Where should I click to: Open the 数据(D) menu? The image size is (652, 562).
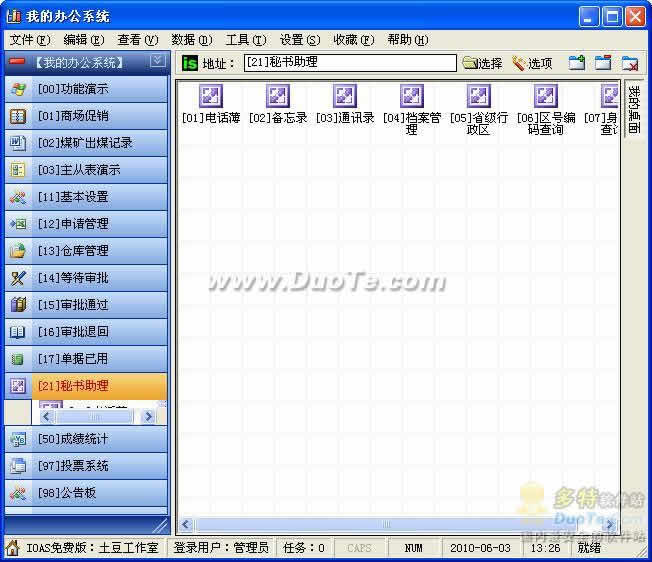(x=192, y=40)
